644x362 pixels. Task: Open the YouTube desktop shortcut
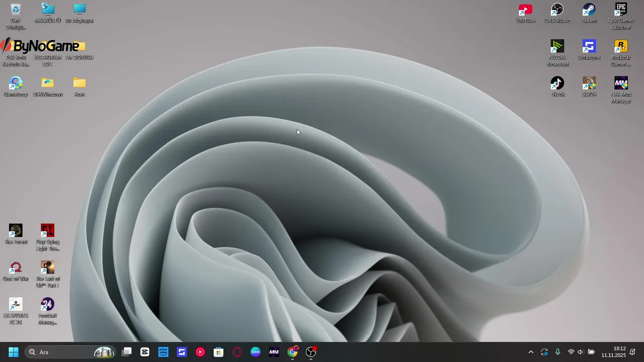525,13
